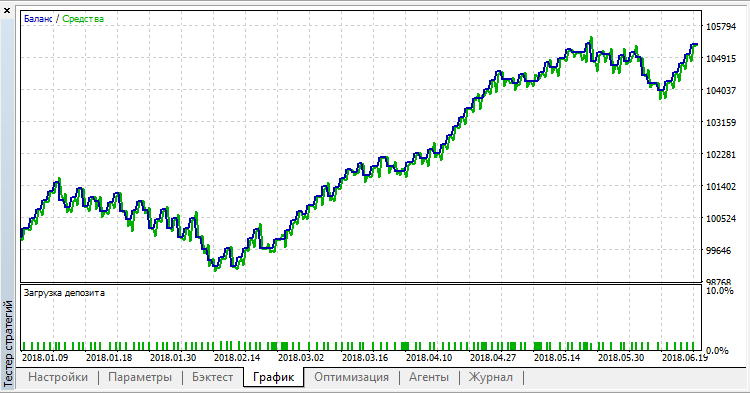750x394 pixels.
Task: Click the Загрузка депозита label
Action: (64, 293)
